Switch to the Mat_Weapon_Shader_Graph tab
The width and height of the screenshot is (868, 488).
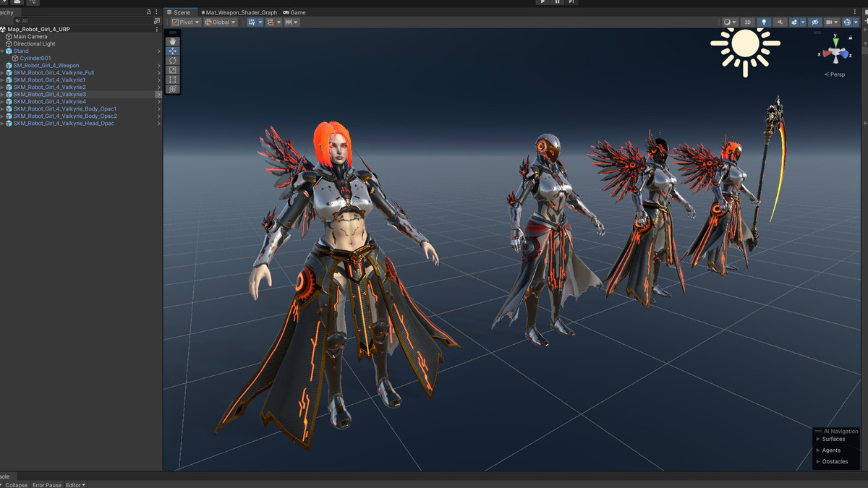(238, 12)
